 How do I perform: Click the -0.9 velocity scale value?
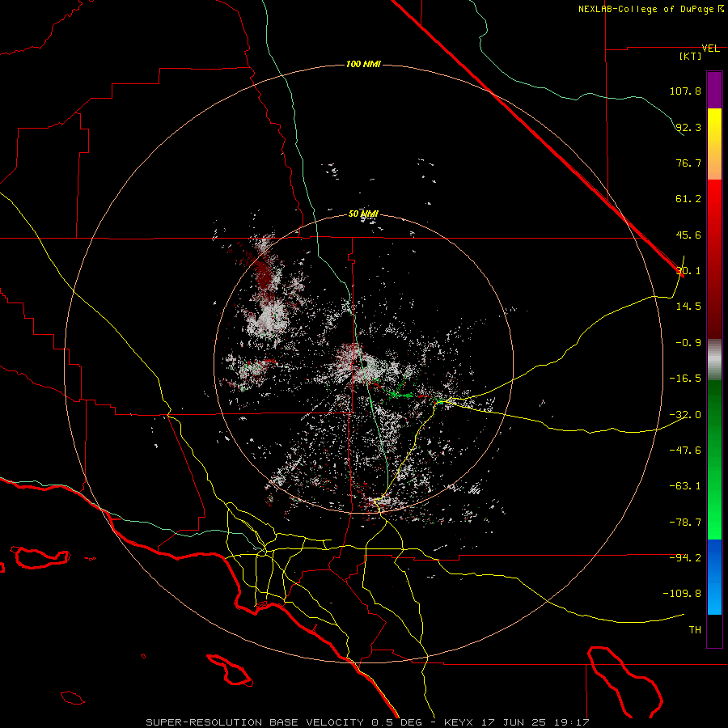[x=688, y=343]
